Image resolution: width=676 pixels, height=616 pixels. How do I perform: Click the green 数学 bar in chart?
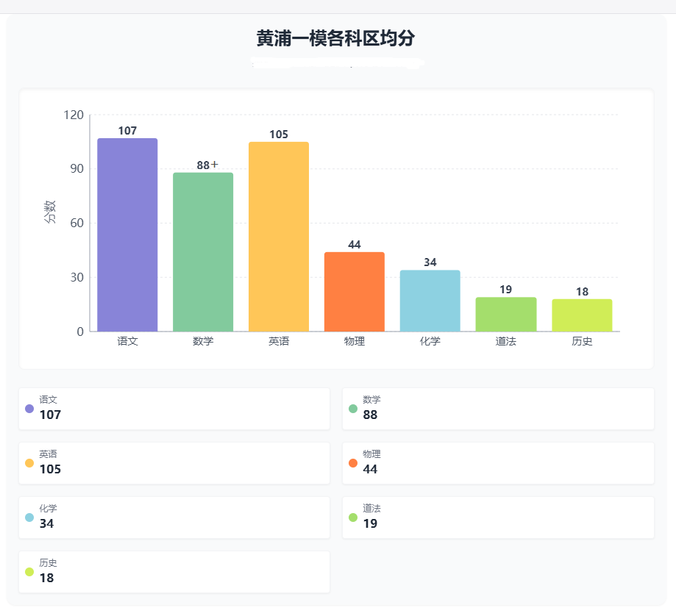coord(203,252)
